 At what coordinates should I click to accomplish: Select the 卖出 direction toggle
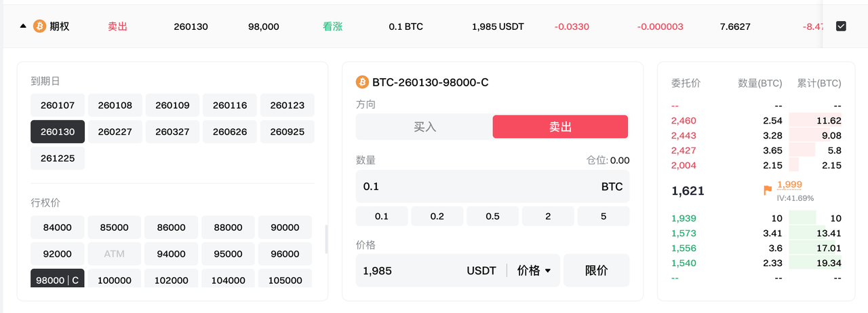click(x=560, y=127)
